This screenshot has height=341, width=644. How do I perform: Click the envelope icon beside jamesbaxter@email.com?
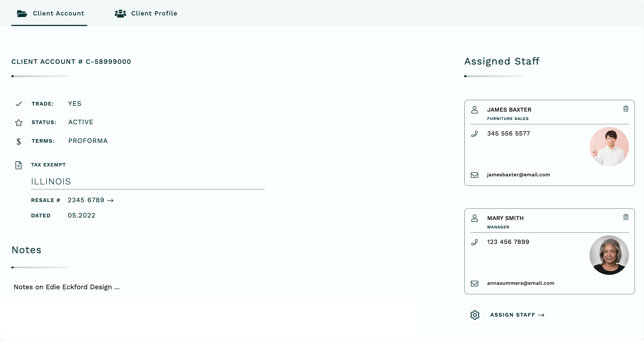[x=475, y=175]
